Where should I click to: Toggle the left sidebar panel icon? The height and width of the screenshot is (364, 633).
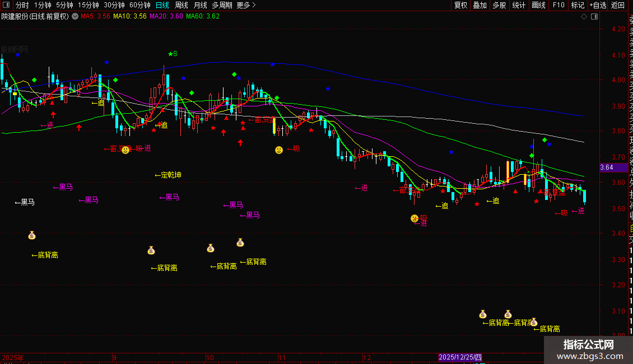(x=6, y=5)
